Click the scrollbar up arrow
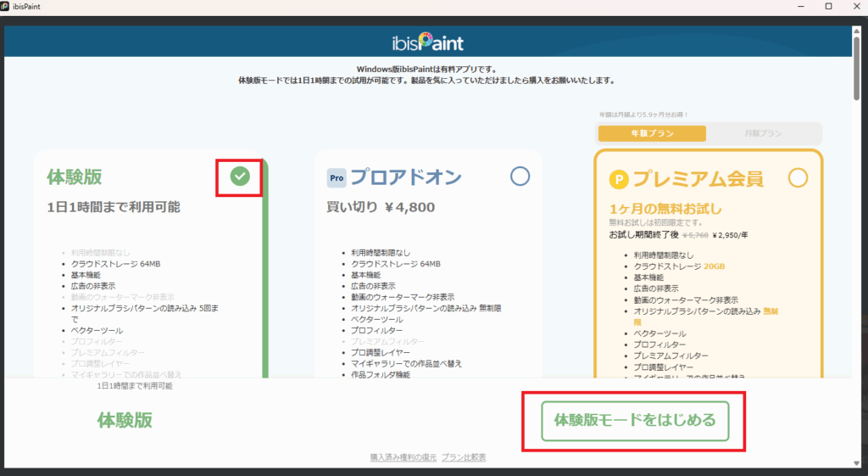 (856, 30)
